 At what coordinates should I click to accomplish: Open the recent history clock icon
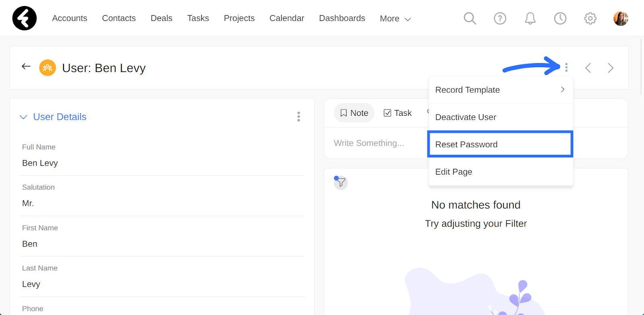tap(560, 18)
